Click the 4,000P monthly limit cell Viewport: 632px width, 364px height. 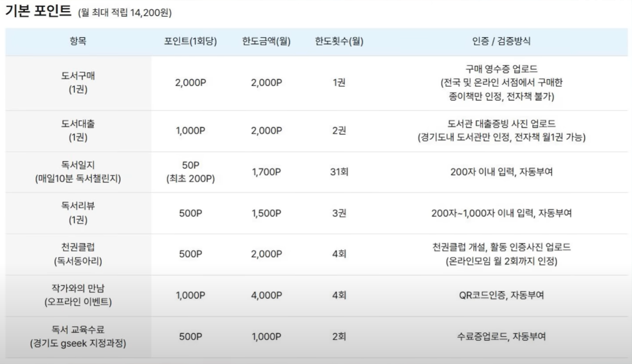click(267, 295)
